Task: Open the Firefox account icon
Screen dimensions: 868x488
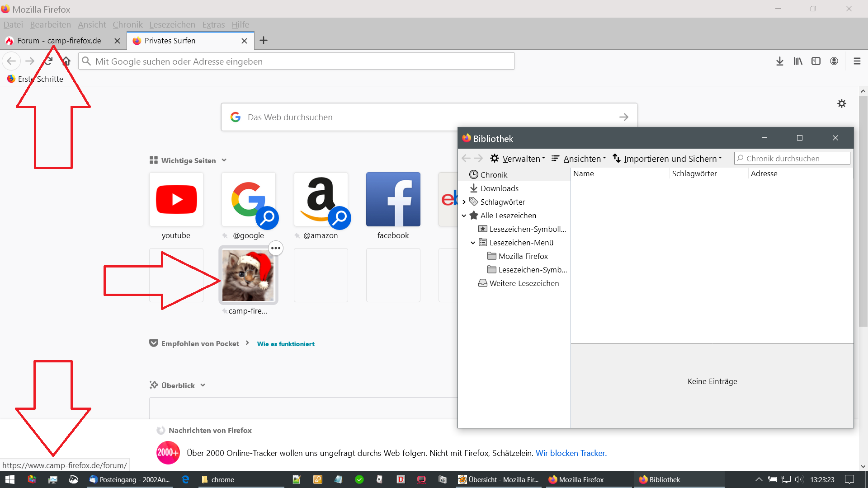Action: [x=834, y=61]
